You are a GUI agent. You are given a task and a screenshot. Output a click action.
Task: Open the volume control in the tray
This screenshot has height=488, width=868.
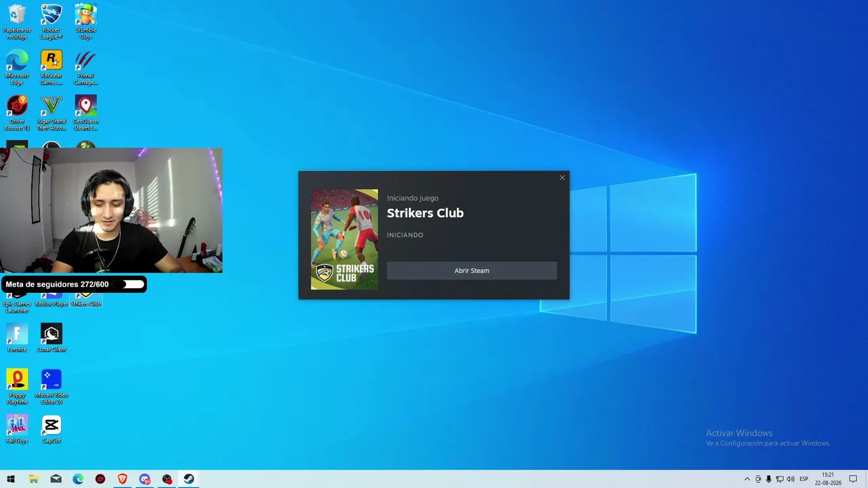coord(790,479)
